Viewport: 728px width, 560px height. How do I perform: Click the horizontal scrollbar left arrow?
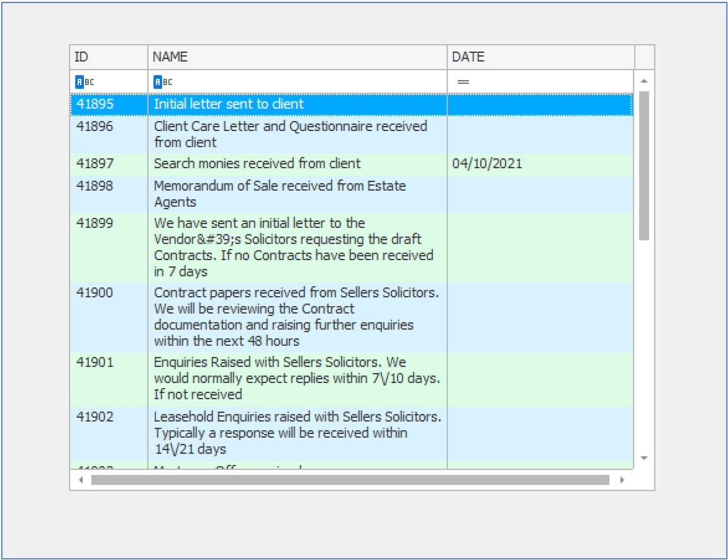pyautogui.click(x=81, y=480)
